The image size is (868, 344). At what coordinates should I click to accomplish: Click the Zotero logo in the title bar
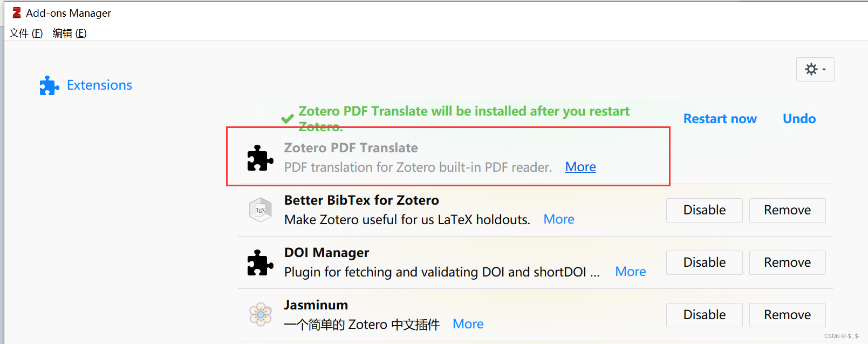(16, 12)
